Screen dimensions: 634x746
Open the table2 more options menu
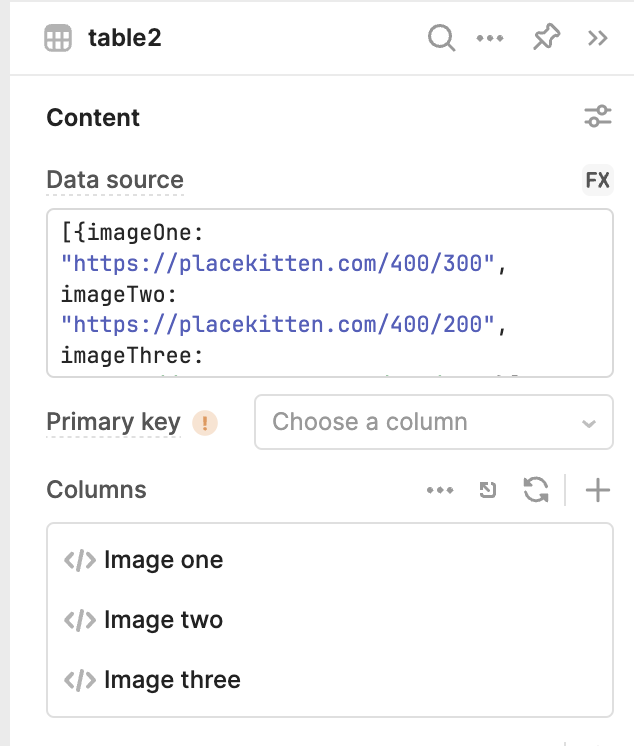click(x=490, y=39)
